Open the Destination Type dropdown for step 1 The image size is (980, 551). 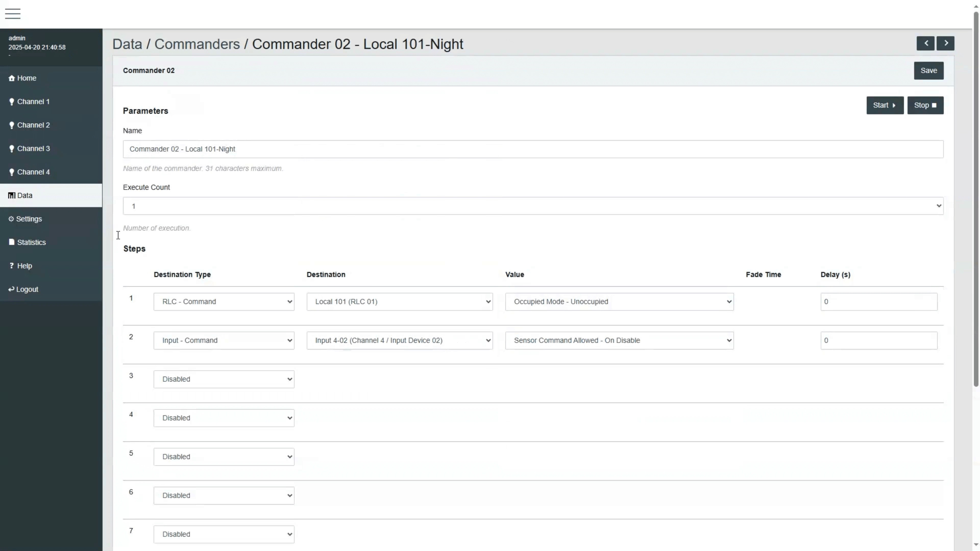pos(224,301)
